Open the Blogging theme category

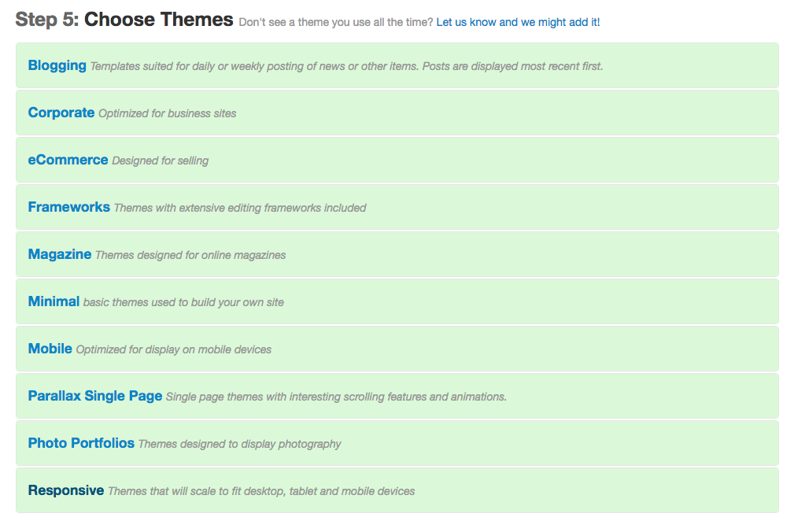click(x=57, y=65)
